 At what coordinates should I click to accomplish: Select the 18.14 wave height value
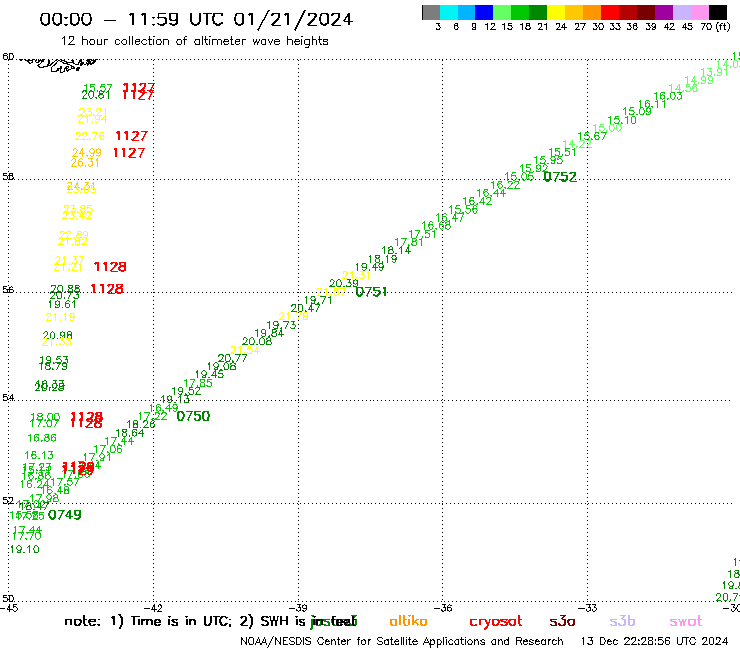coord(396,250)
